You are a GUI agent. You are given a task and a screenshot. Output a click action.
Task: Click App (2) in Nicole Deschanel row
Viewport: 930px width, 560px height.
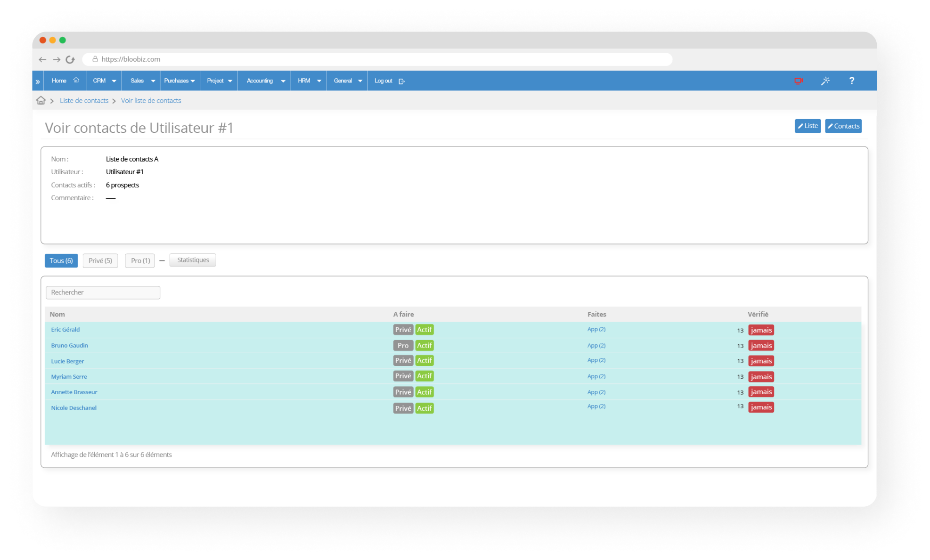click(x=596, y=406)
